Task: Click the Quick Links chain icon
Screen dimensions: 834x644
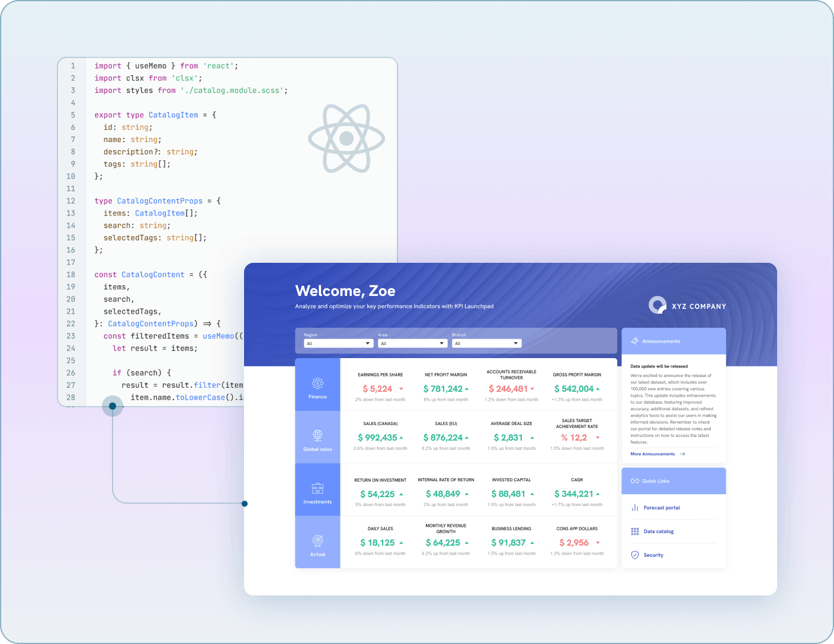Action: tap(634, 481)
